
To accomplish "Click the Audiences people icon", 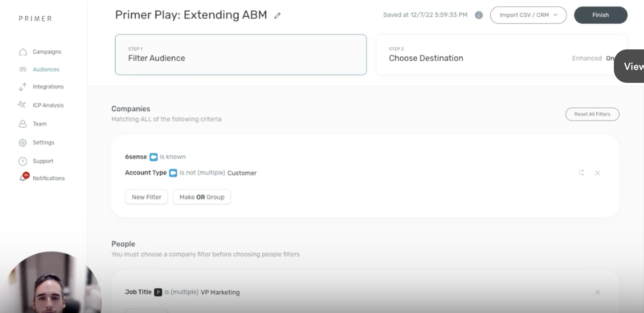I will click(23, 69).
